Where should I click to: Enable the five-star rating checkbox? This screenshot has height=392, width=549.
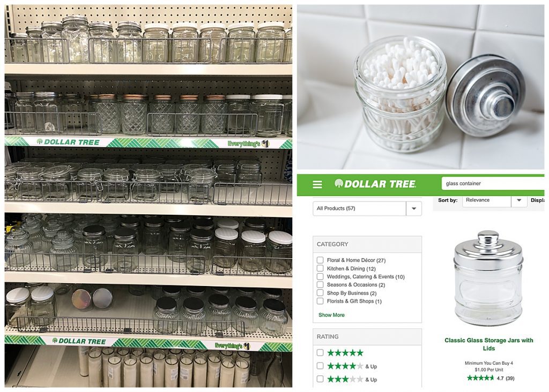[x=320, y=352]
